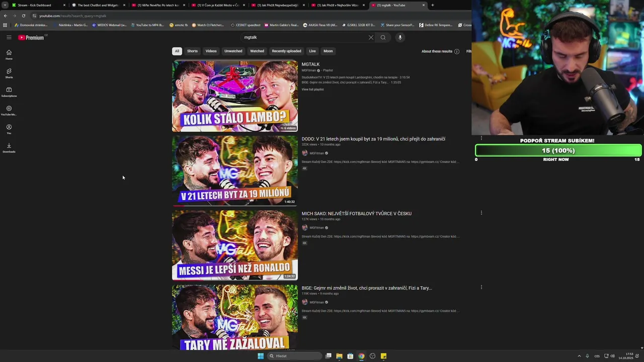Viewport: 644px width, 362px height.
Task: Click About these results link
Action: tap(437, 51)
